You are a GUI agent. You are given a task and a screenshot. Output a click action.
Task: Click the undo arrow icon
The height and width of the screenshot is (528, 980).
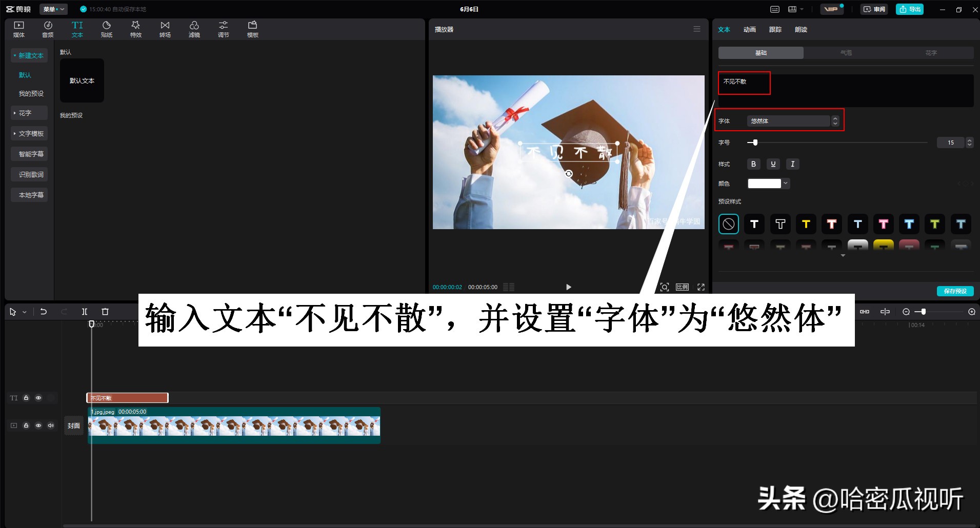coord(44,311)
